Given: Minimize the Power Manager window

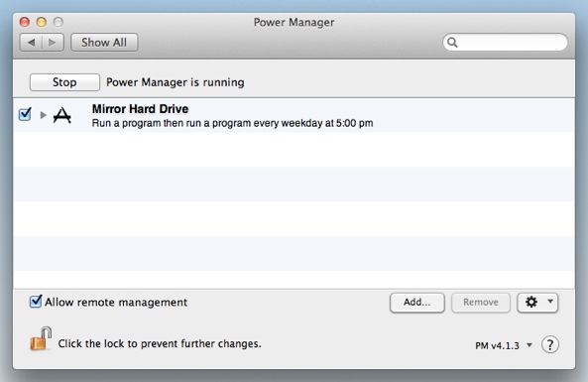Looking at the screenshot, I should click(x=42, y=22).
